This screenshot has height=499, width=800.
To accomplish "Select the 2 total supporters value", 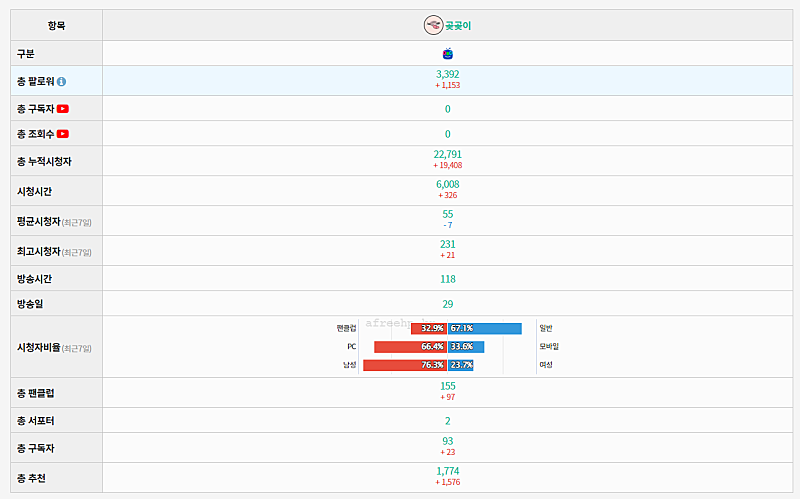I will [447, 421].
